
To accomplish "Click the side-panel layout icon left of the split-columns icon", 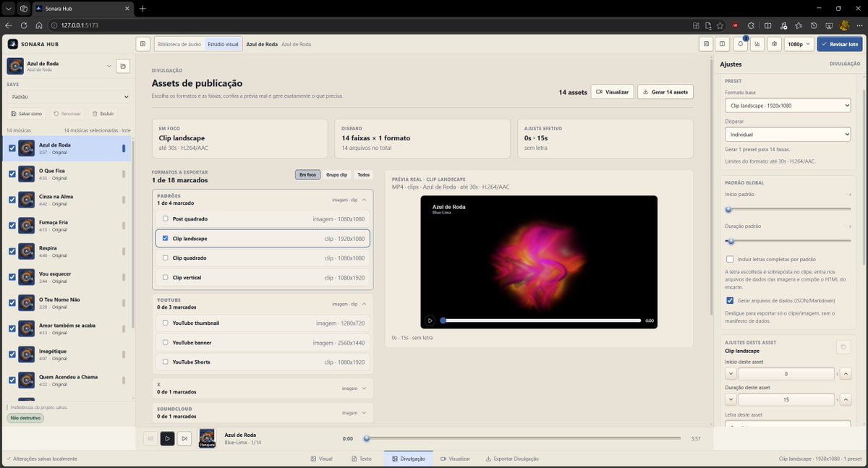I will pyautogui.click(x=707, y=44).
